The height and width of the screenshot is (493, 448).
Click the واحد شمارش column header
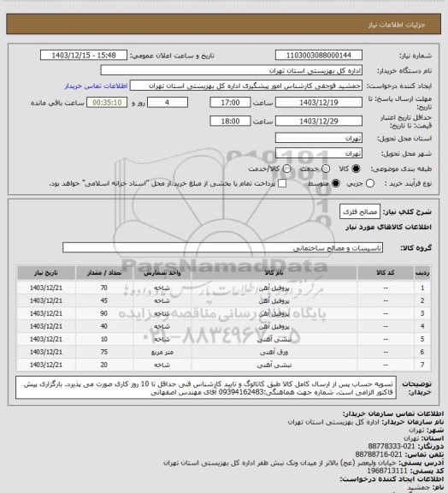162,272
